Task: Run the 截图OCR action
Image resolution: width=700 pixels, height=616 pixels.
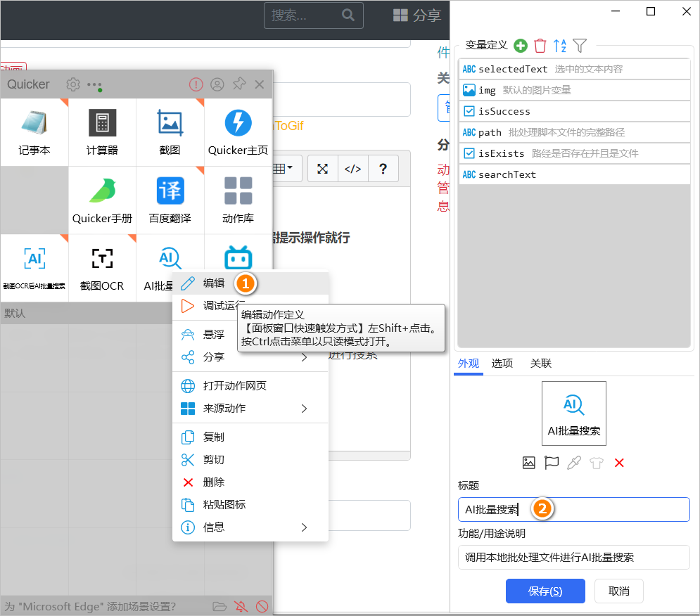Action: coord(102,268)
